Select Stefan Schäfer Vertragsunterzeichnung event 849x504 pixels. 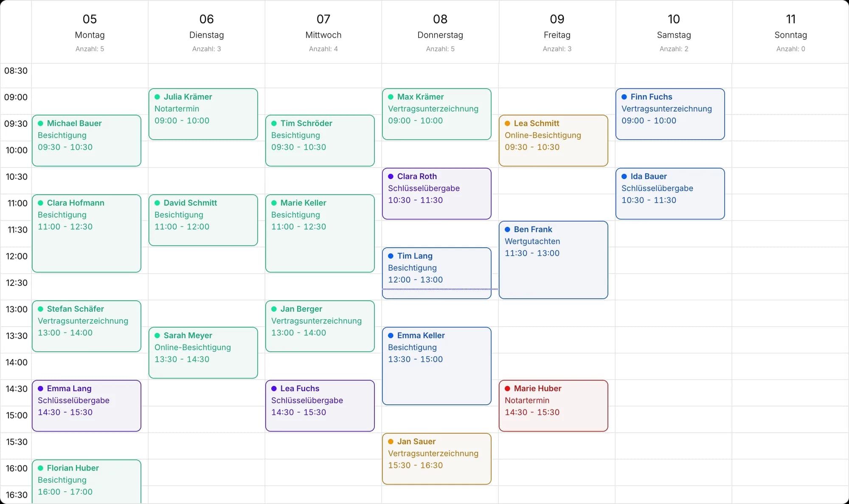(x=87, y=326)
